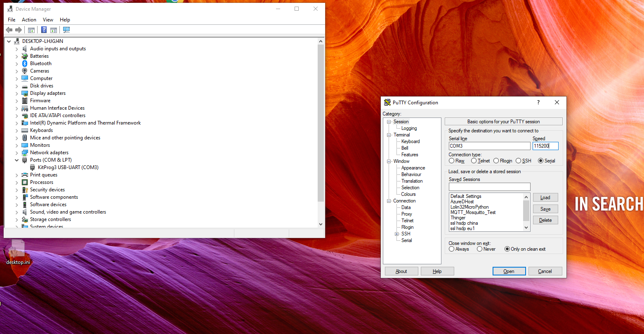This screenshot has width=644, height=334.
Task: Click Show/Hide Action Pane toolbar icon
Action: pyautogui.click(x=54, y=30)
